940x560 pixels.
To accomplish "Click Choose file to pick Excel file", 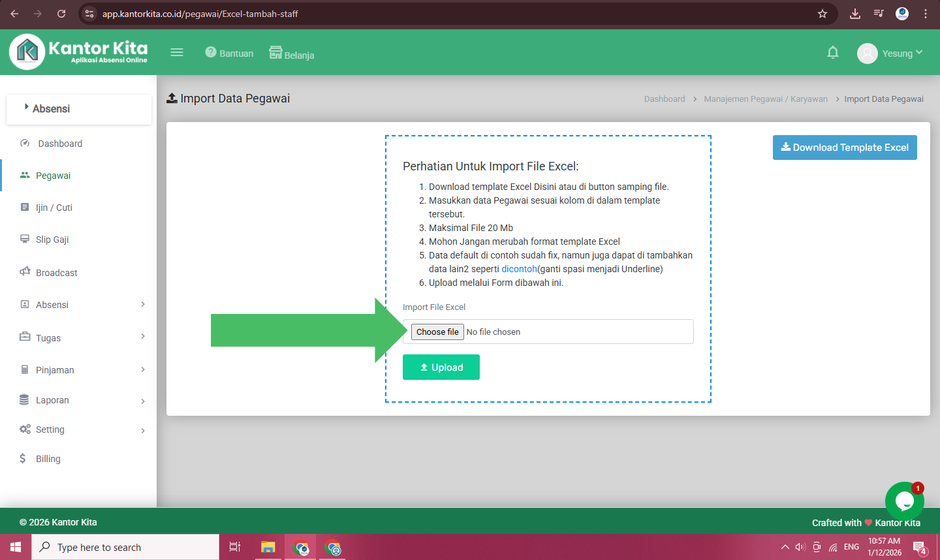I will coord(437,332).
